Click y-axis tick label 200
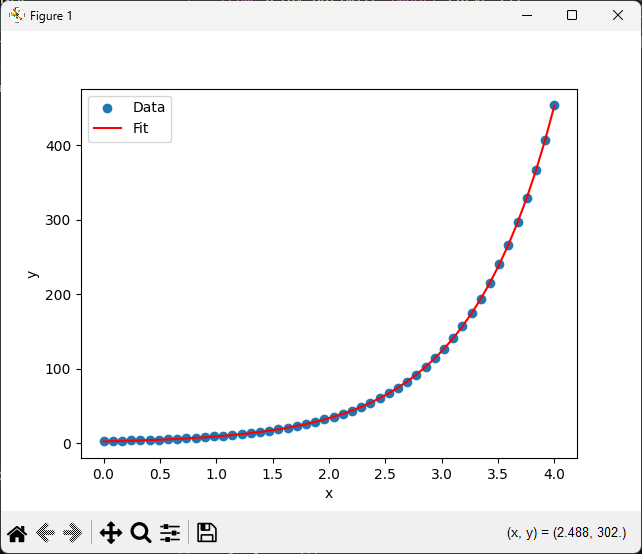Viewport: 642px width, 554px height. tap(59, 295)
